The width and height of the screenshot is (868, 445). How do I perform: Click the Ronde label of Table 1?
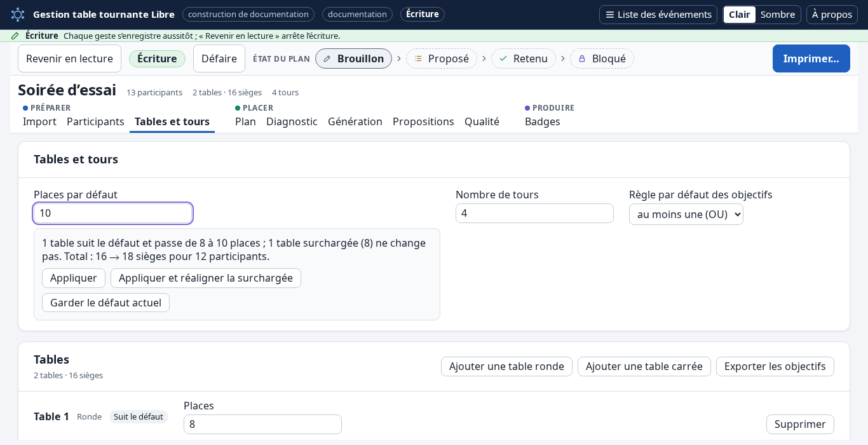[89, 416]
